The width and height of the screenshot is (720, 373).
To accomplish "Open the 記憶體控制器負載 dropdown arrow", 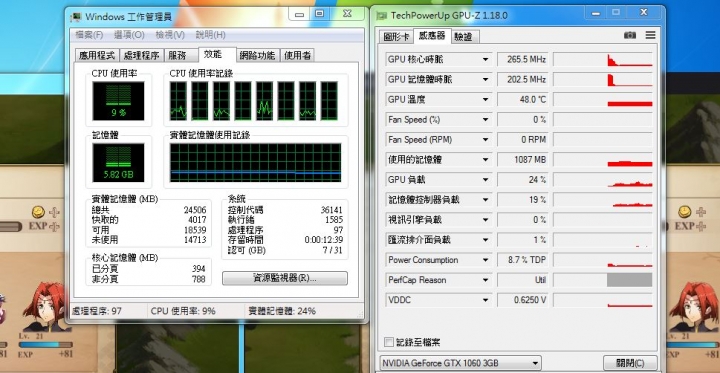I will click(485, 200).
